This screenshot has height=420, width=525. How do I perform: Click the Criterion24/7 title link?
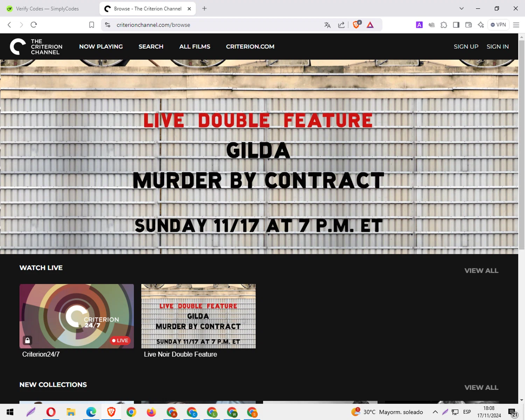tap(41, 354)
